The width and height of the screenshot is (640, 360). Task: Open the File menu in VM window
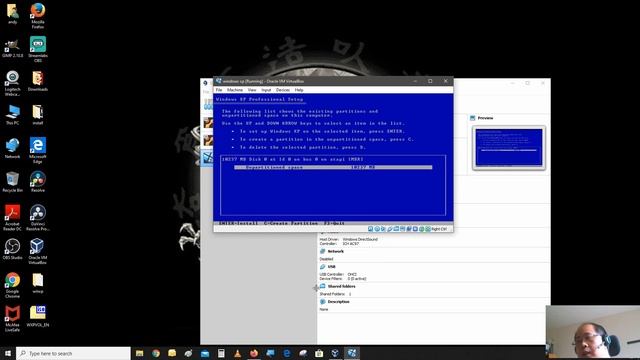(x=219, y=90)
